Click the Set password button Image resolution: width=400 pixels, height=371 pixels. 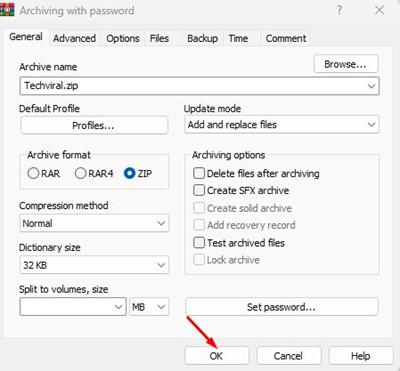pyautogui.click(x=282, y=307)
